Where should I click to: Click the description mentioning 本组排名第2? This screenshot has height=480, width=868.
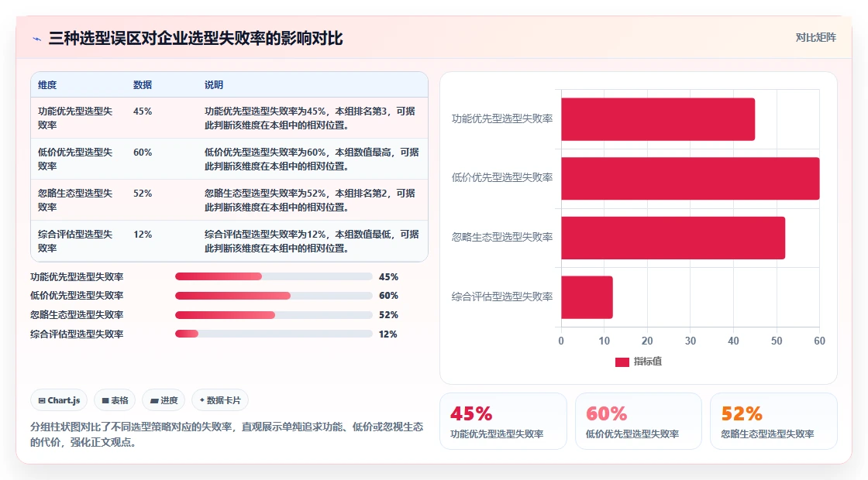click(310, 201)
